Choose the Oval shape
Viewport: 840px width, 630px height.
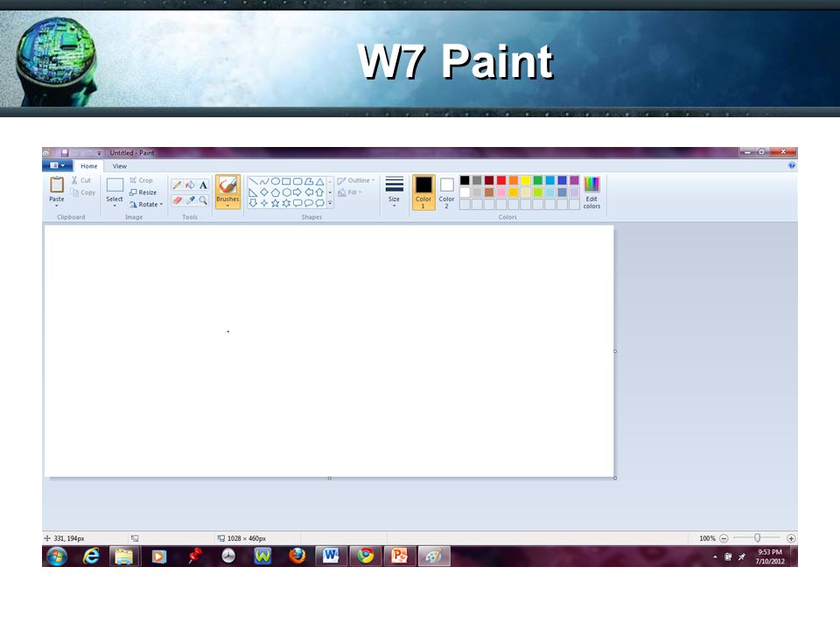click(x=276, y=182)
